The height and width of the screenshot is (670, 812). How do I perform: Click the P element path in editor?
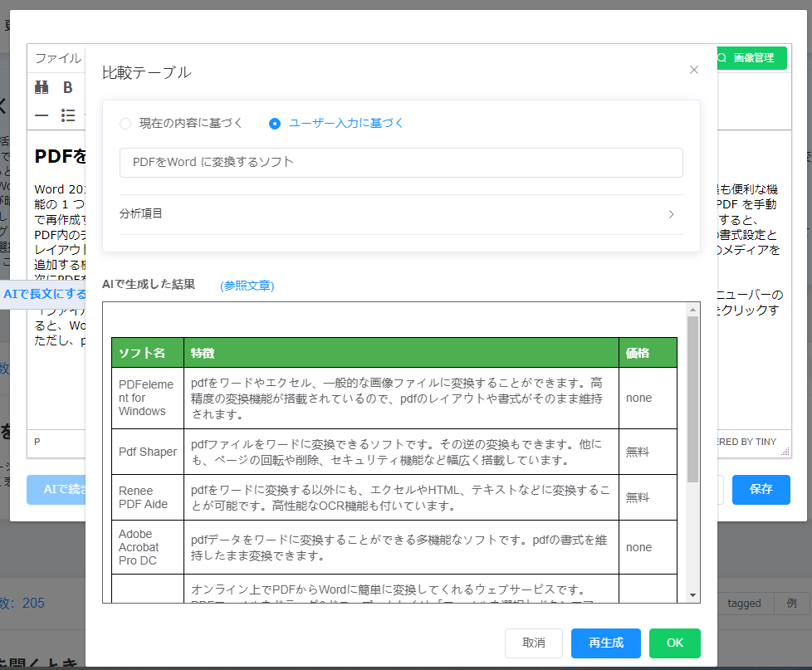coord(37,442)
